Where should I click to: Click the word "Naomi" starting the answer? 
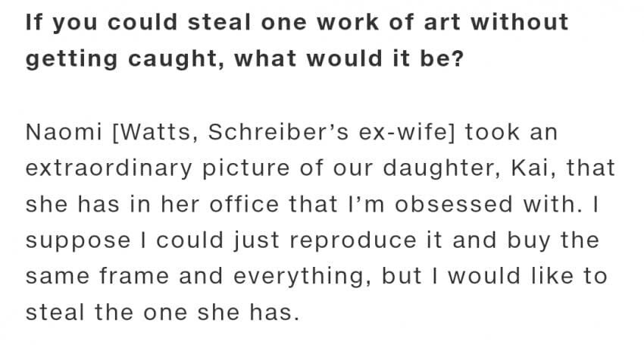point(64,133)
